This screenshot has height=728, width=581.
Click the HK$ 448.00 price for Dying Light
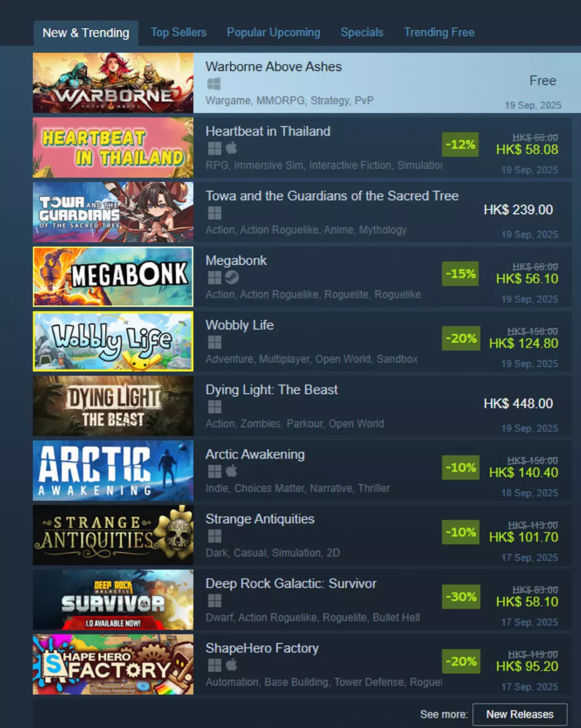(x=518, y=404)
